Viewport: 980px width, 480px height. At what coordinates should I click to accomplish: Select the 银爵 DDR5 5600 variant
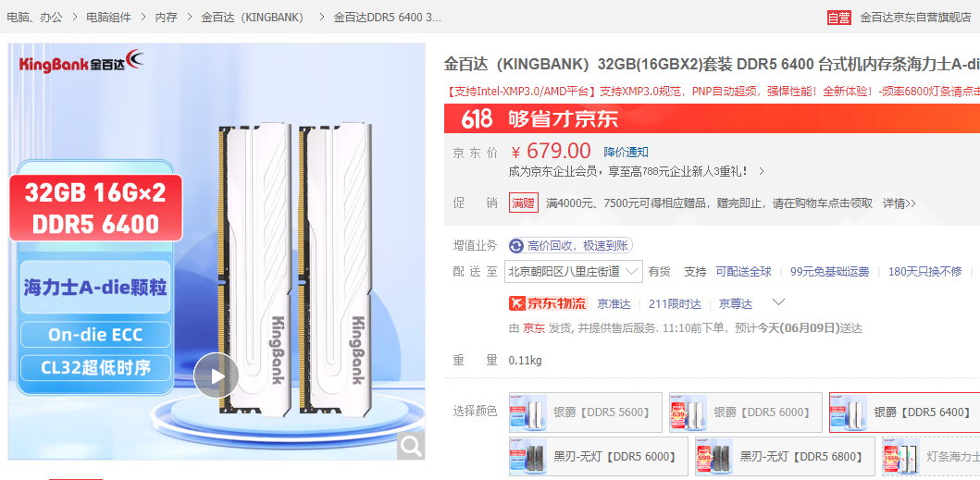click(586, 412)
